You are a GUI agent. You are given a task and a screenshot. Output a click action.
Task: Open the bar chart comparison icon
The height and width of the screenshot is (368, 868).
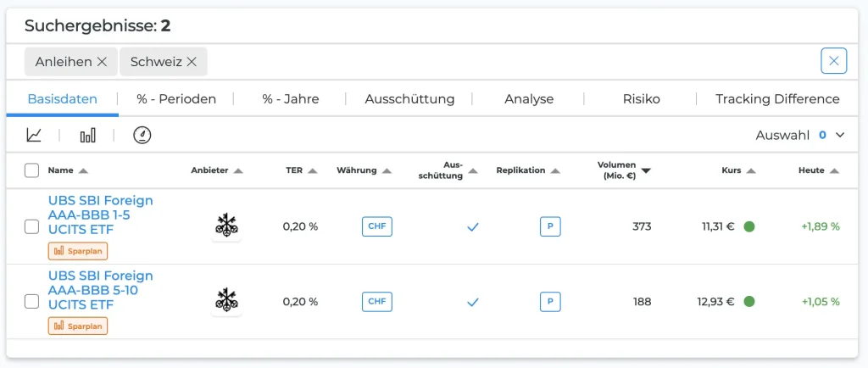[x=87, y=135]
